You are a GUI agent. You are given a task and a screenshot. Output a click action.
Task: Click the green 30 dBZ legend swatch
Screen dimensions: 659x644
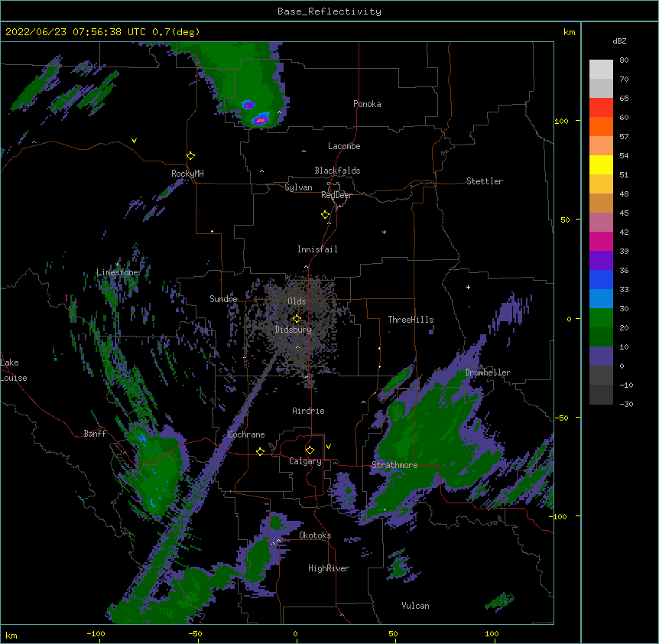[x=601, y=318]
